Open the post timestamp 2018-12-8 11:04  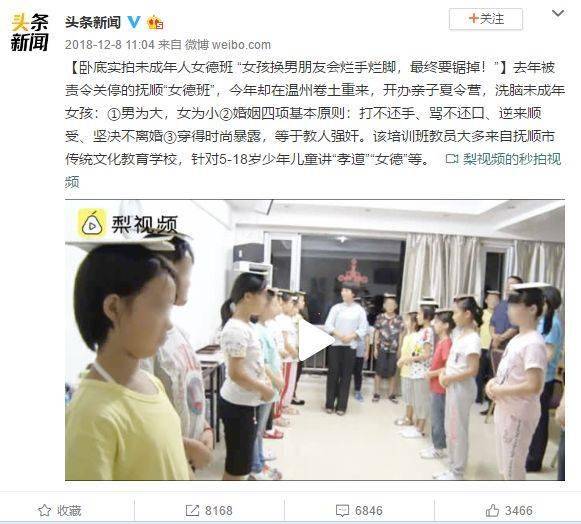(110, 45)
